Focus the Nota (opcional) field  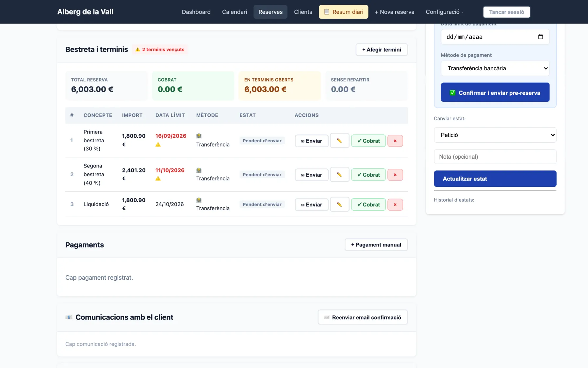pyautogui.click(x=495, y=157)
